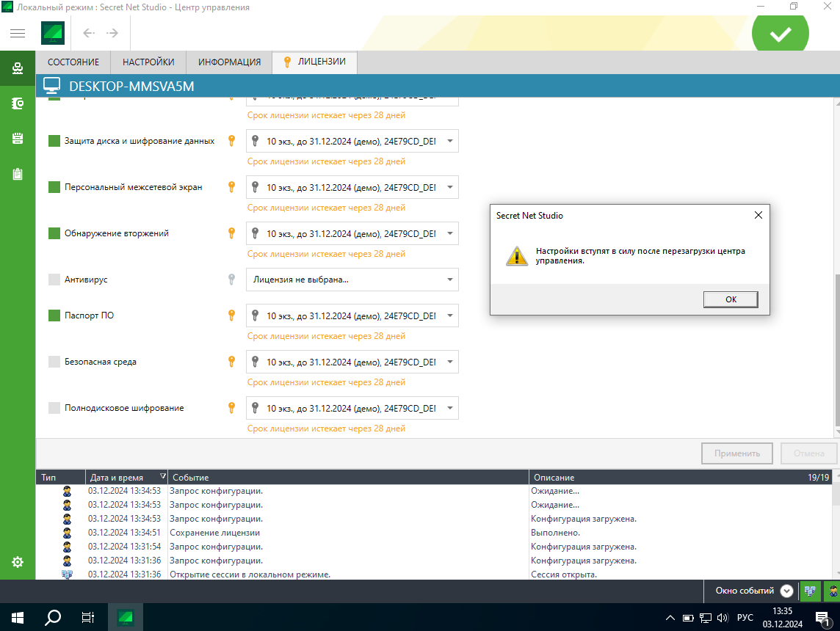The image size is (840, 631).
Task: Open Task View on the taskbar
Action: tap(88, 618)
